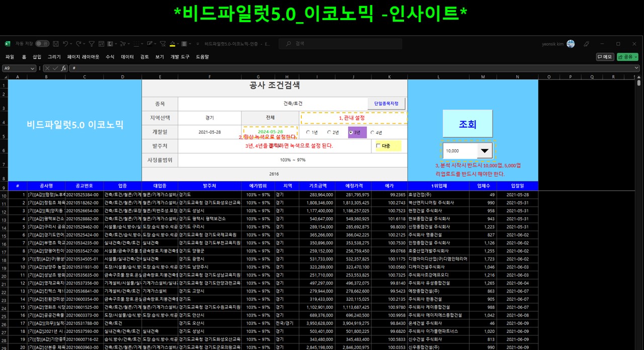Click the 단일종목지정 button

click(386, 104)
